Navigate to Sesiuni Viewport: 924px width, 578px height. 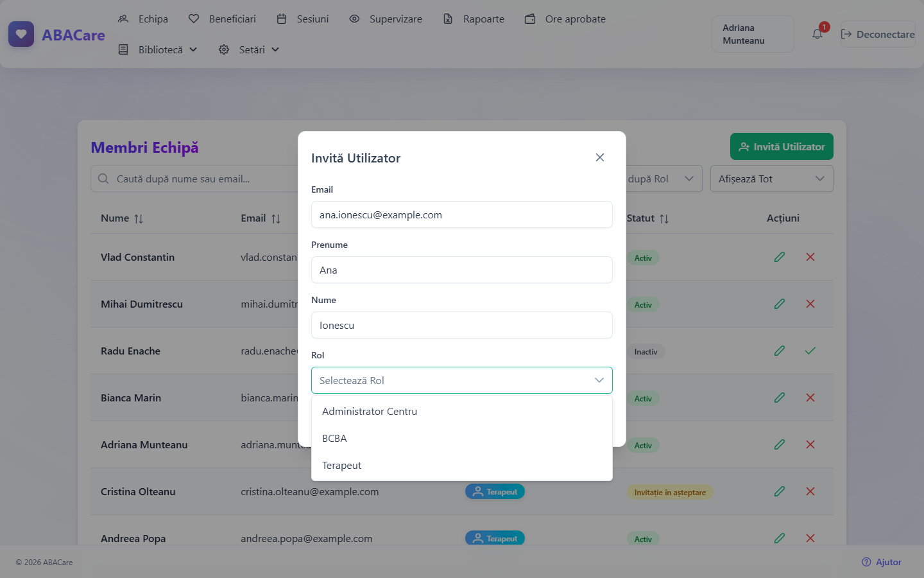pos(303,19)
